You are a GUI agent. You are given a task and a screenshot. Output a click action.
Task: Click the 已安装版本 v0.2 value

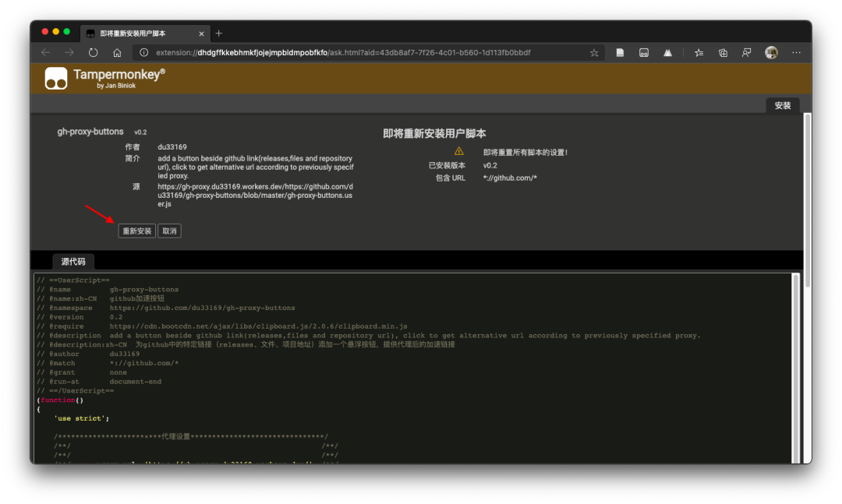(490, 165)
